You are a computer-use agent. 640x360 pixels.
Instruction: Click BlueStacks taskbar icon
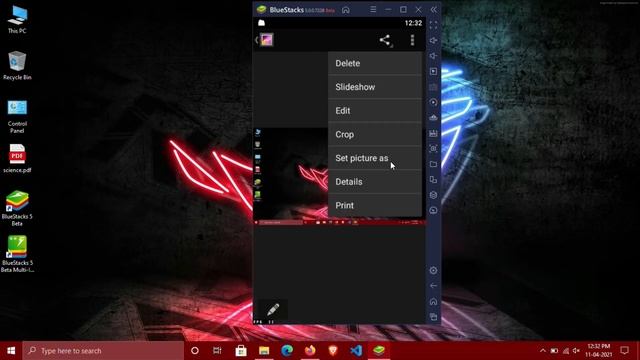(379, 351)
